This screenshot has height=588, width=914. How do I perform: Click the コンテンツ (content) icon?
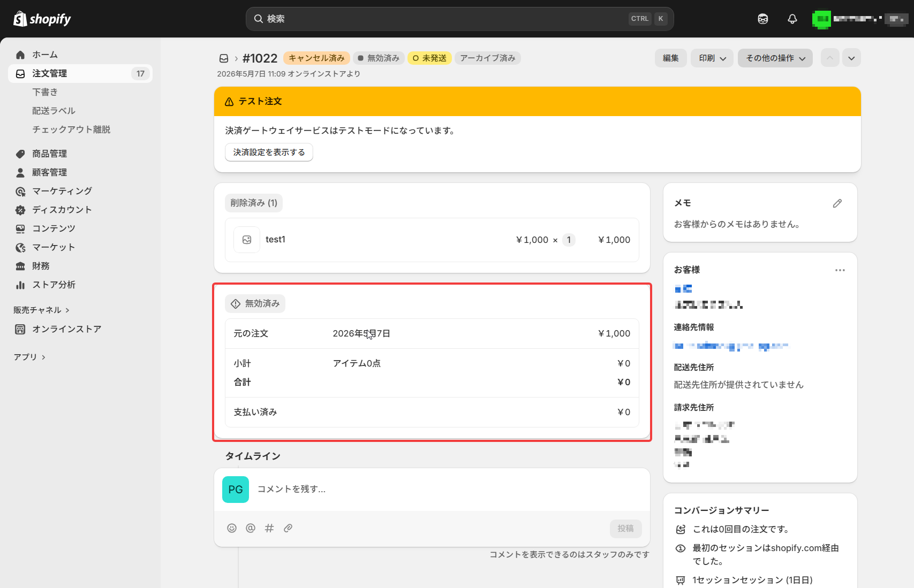pos(20,228)
